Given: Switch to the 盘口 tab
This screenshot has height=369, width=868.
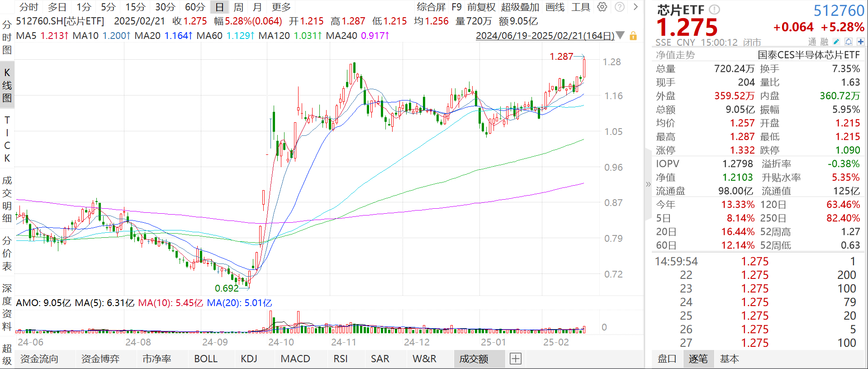Looking at the screenshot, I should pos(667,359).
